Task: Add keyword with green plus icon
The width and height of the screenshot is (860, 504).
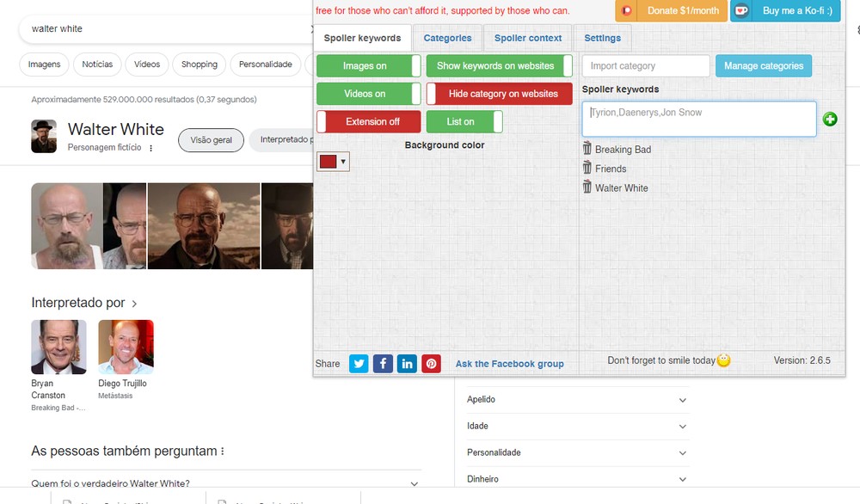Action: 830,119
